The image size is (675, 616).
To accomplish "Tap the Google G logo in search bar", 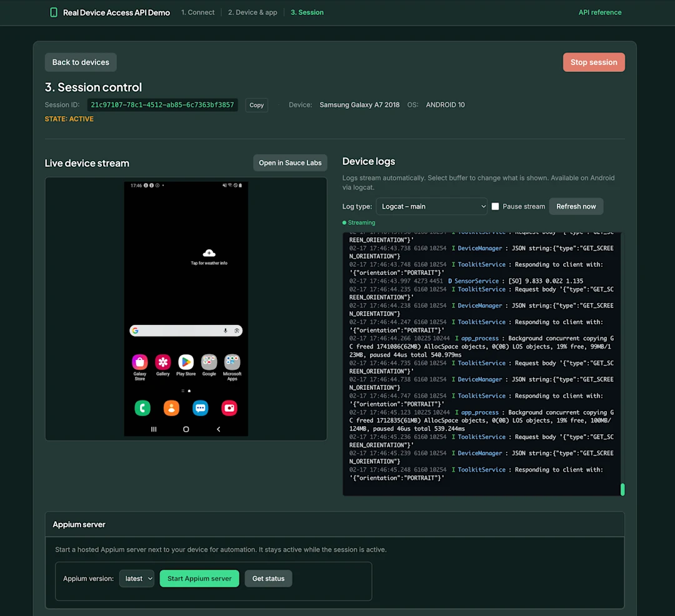I will pyautogui.click(x=135, y=330).
